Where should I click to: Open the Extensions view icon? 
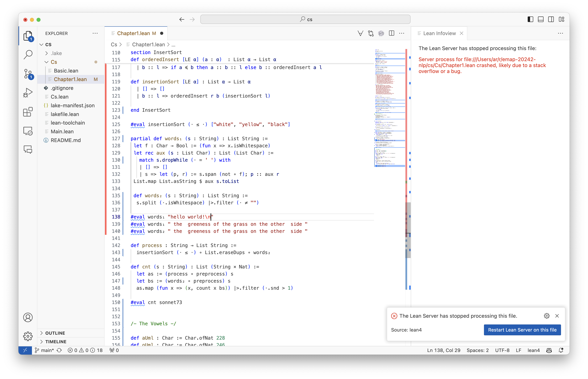point(28,112)
